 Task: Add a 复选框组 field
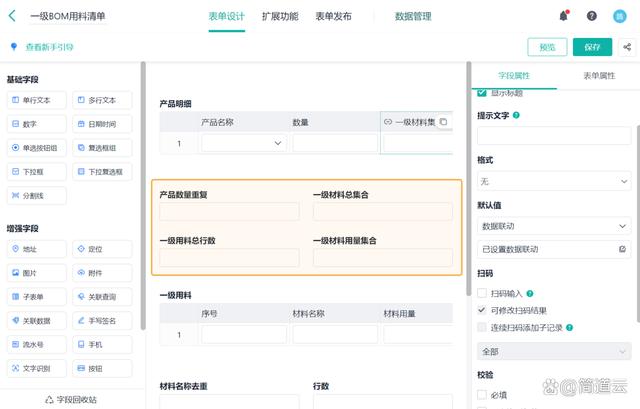[102, 148]
